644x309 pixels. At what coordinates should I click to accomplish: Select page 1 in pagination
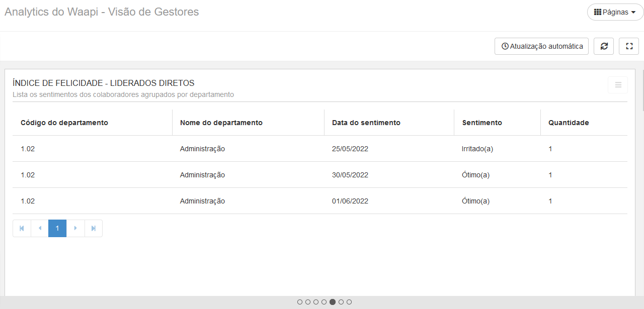[x=57, y=228]
